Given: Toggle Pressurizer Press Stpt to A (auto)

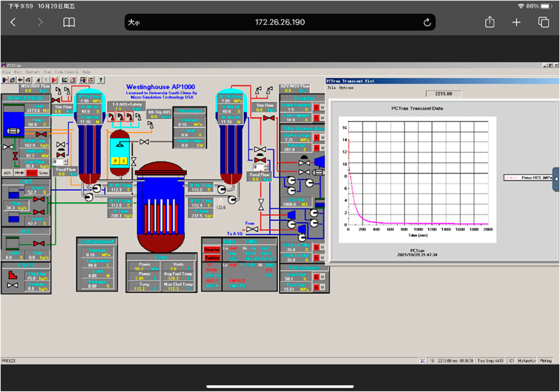Looking at the screenshot, I should pos(317,287).
